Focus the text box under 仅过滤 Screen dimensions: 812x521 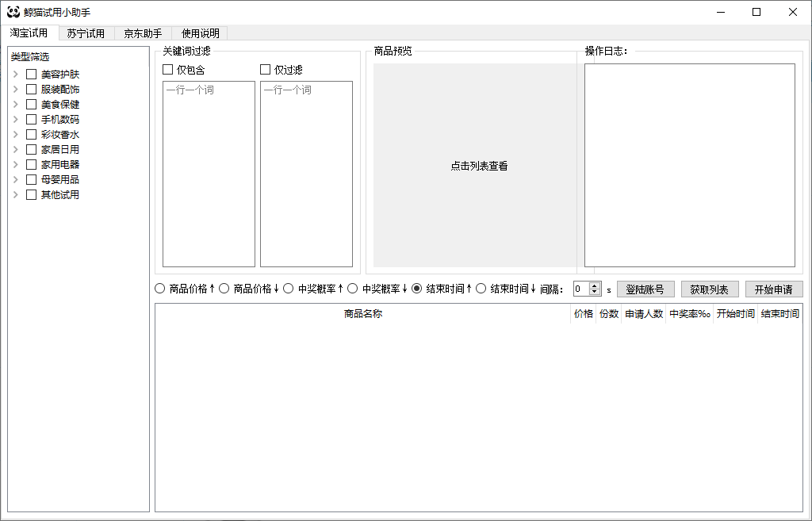click(307, 174)
